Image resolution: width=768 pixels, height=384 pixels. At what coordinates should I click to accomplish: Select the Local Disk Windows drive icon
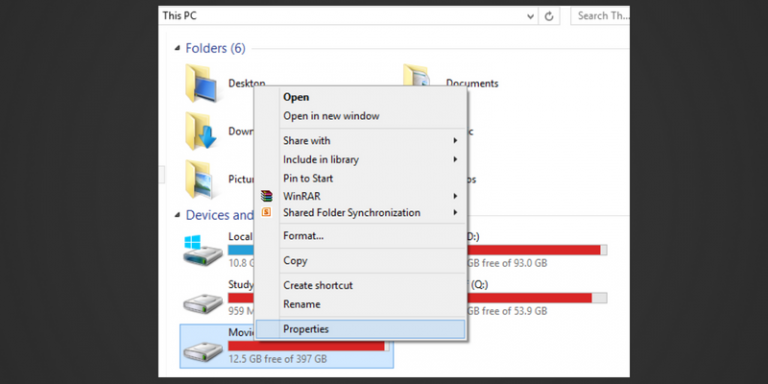coord(203,250)
